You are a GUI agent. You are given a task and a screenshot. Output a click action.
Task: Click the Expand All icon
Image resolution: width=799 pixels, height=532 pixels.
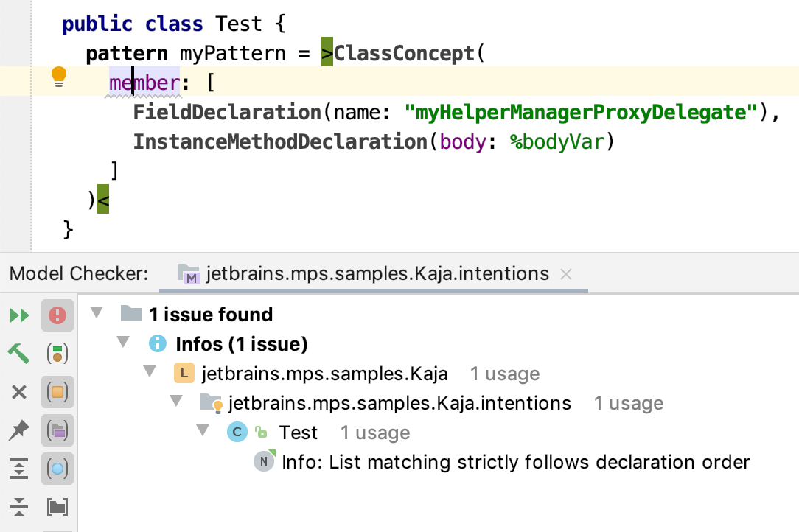pyautogui.click(x=19, y=469)
